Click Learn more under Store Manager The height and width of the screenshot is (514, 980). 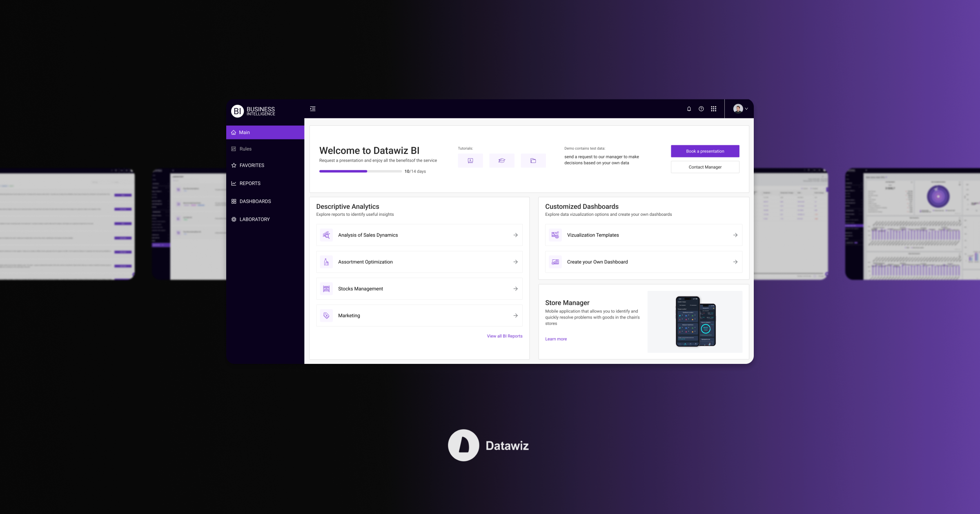556,339
